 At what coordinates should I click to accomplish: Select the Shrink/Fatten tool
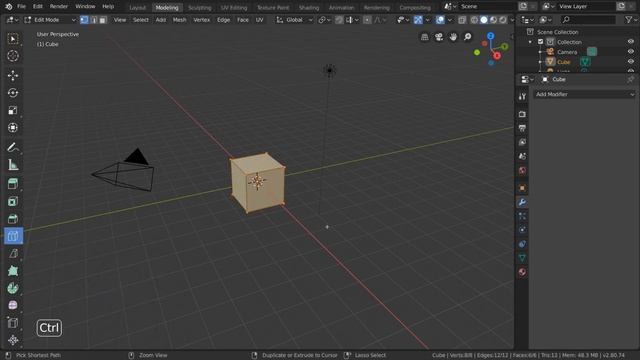[x=13, y=340]
